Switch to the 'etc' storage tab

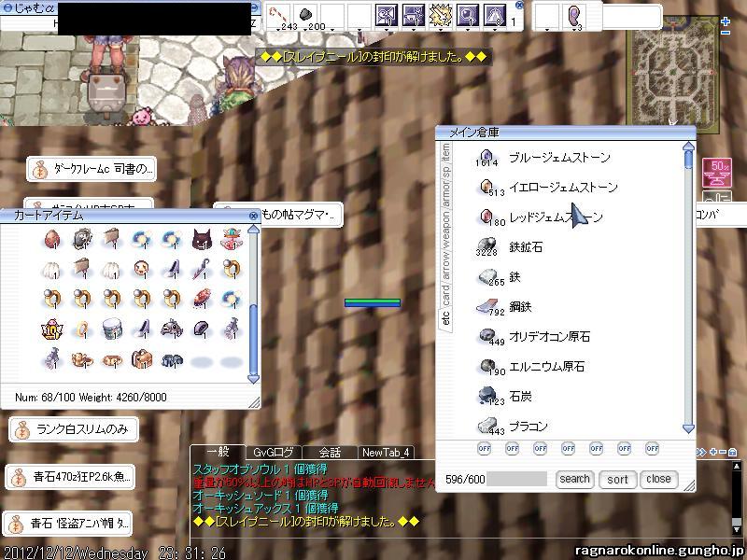tap(446, 318)
